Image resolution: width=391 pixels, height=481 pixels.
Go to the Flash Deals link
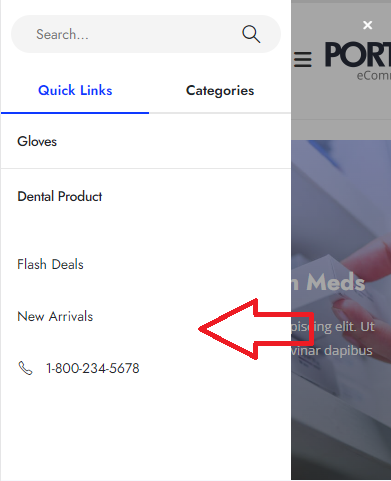[x=50, y=264]
